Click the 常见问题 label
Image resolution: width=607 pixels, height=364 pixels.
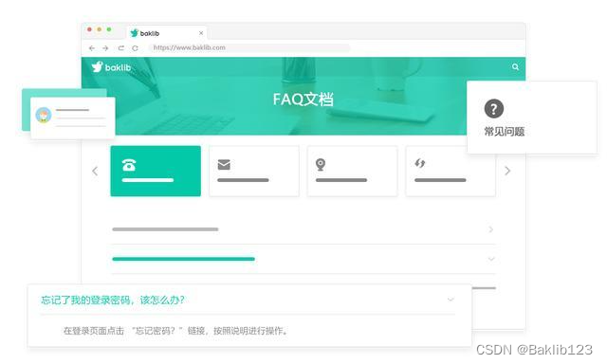point(504,132)
